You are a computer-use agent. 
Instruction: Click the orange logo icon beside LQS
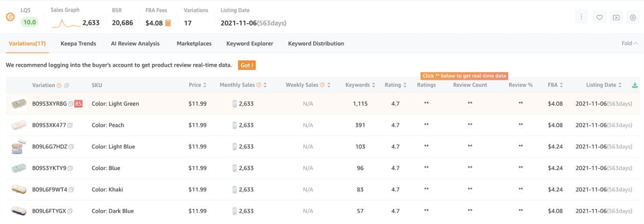pos(10,17)
